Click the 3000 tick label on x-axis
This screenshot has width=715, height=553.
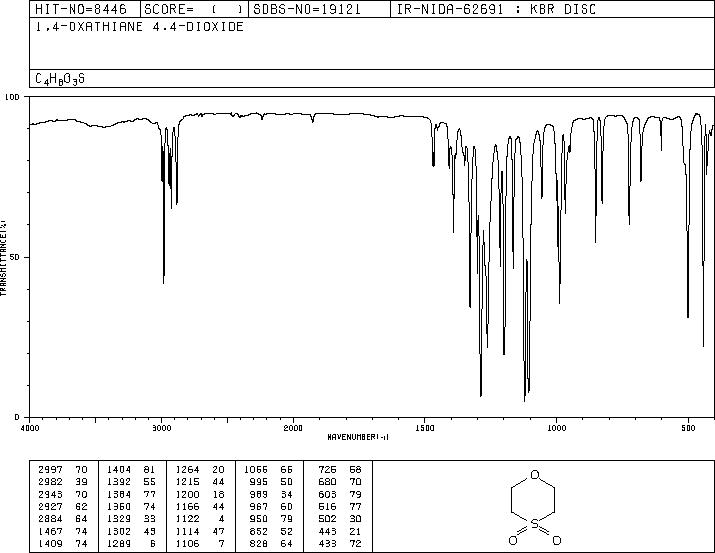161,428
